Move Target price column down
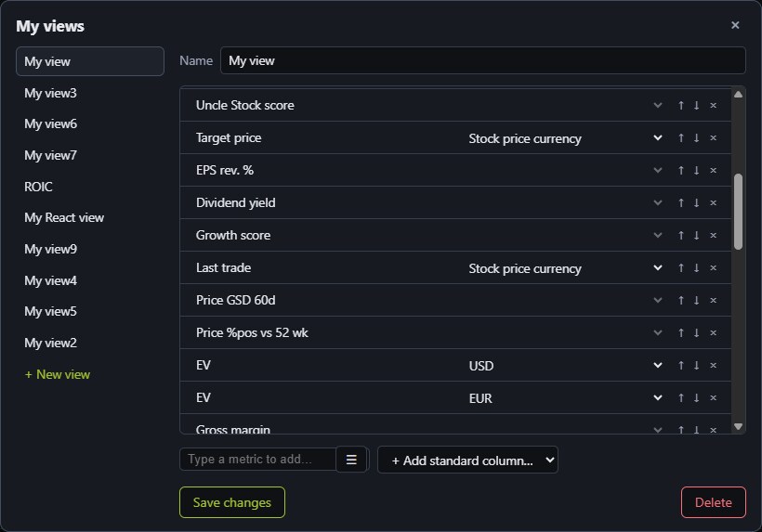 tap(696, 137)
